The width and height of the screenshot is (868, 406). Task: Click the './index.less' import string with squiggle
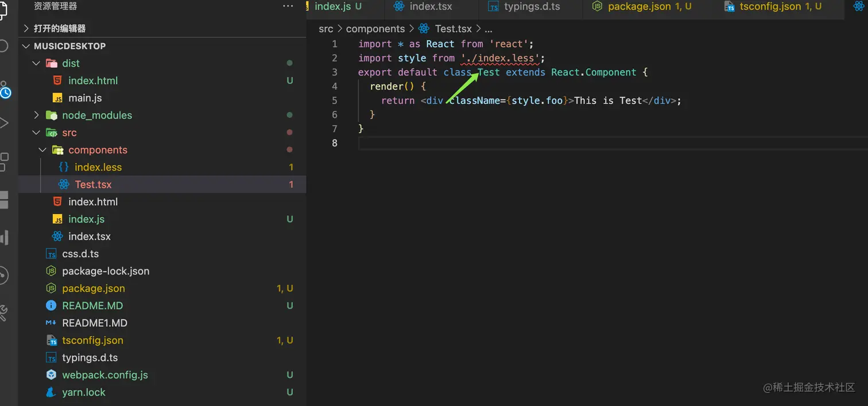click(x=500, y=58)
